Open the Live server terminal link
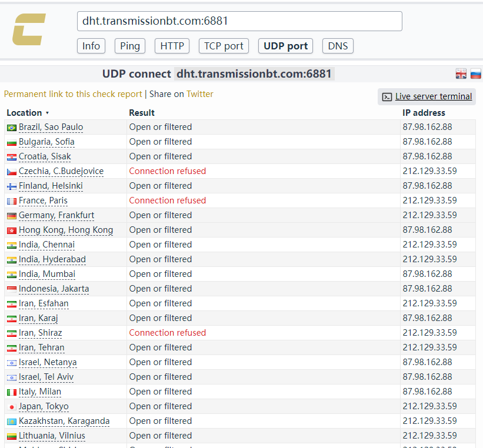This screenshot has width=483, height=448. coord(434,96)
